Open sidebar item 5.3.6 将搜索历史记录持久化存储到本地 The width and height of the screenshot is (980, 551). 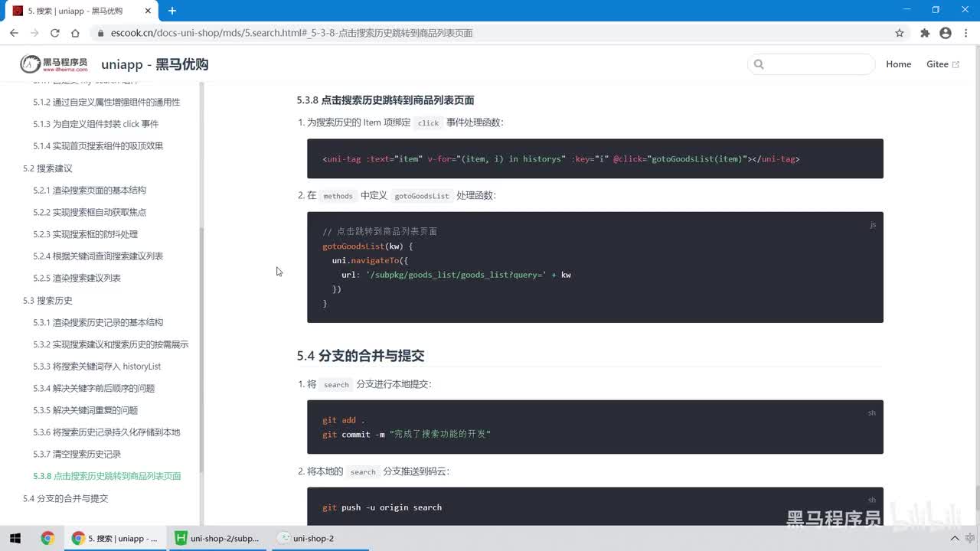pos(106,432)
